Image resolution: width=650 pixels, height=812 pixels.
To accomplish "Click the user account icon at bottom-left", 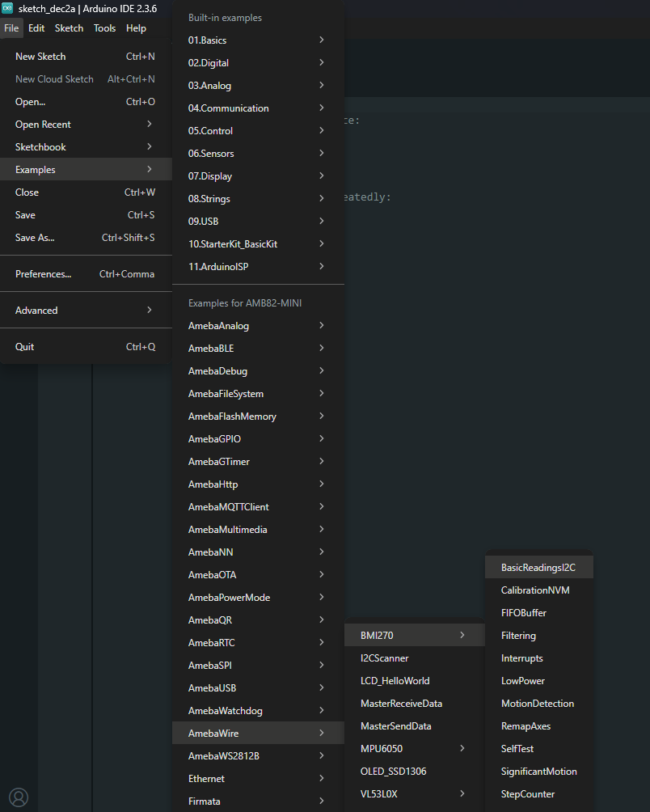I will [x=18, y=797].
